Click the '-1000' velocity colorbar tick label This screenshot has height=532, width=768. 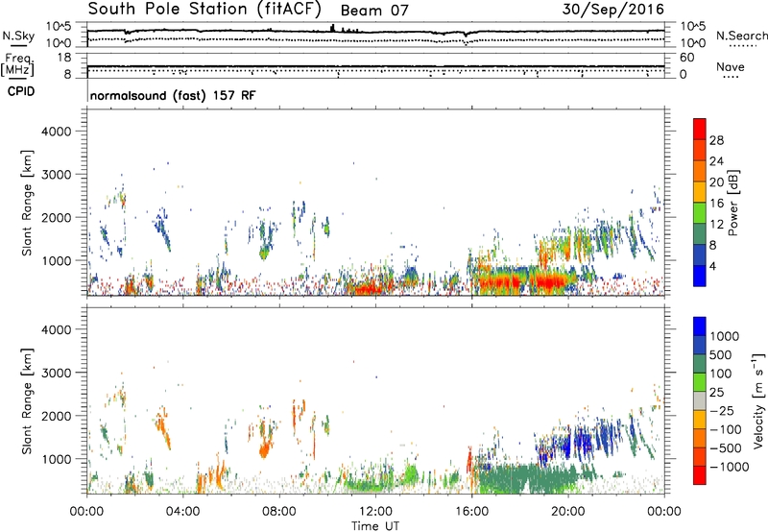(x=729, y=467)
